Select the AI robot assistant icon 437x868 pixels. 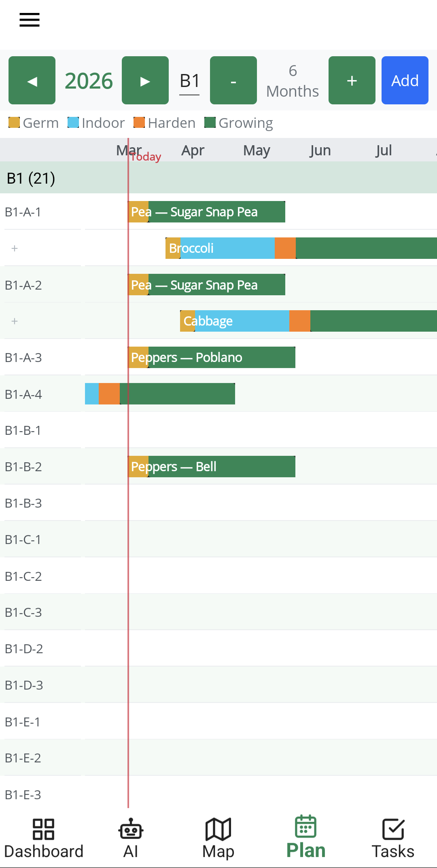(x=130, y=830)
